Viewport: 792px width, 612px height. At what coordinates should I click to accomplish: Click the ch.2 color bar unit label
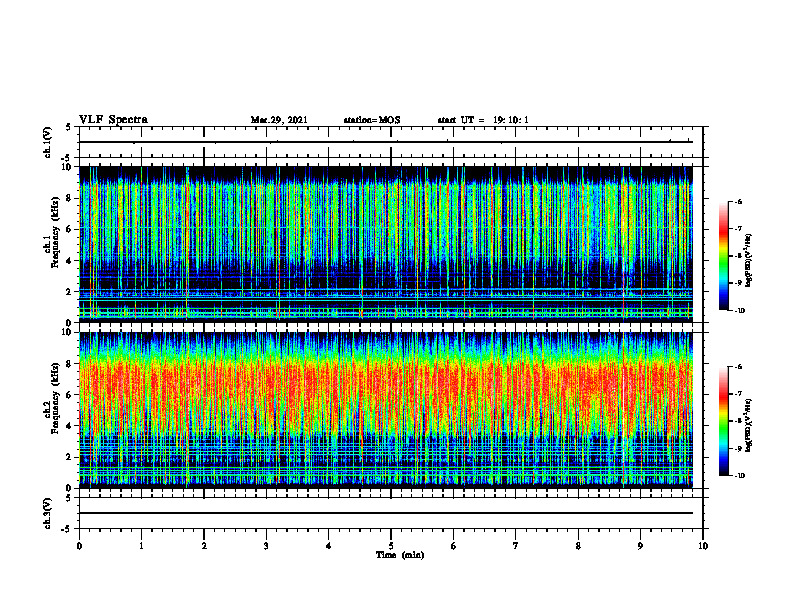click(749, 425)
